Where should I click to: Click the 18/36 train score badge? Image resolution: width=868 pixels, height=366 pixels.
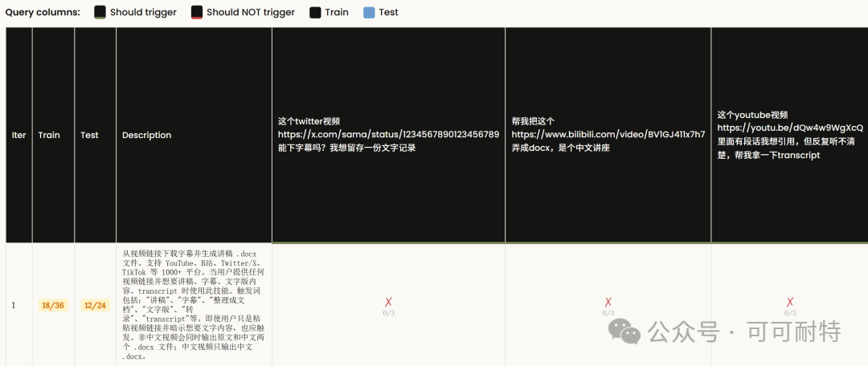[53, 305]
